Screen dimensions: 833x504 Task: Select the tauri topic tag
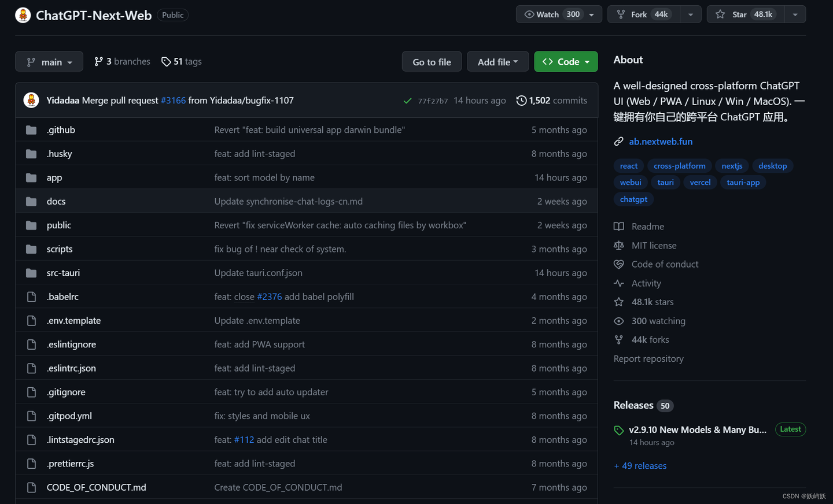coord(666,182)
